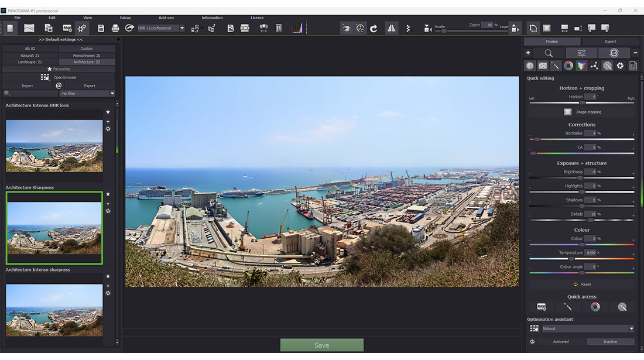Switch optimisation assistant to Inactive
The height and width of the screenshot is (360, 644).
pyautogui.click(x=610, y=341)
